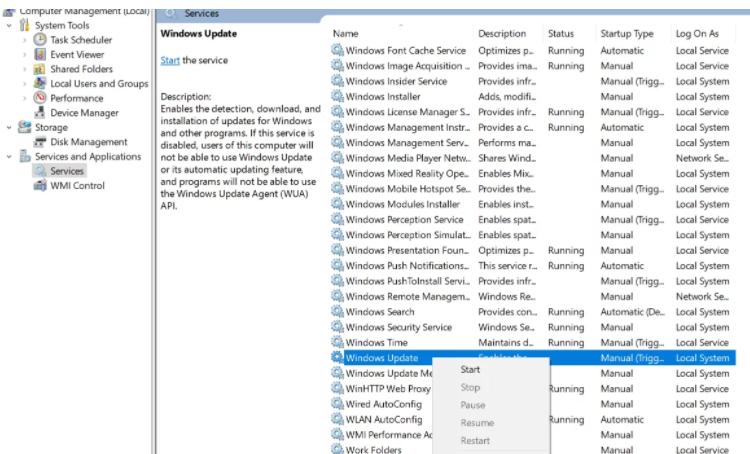The width and height of the screenshot is (750, 454).
Task: Click the Start the service link
Action: [170, 60]
